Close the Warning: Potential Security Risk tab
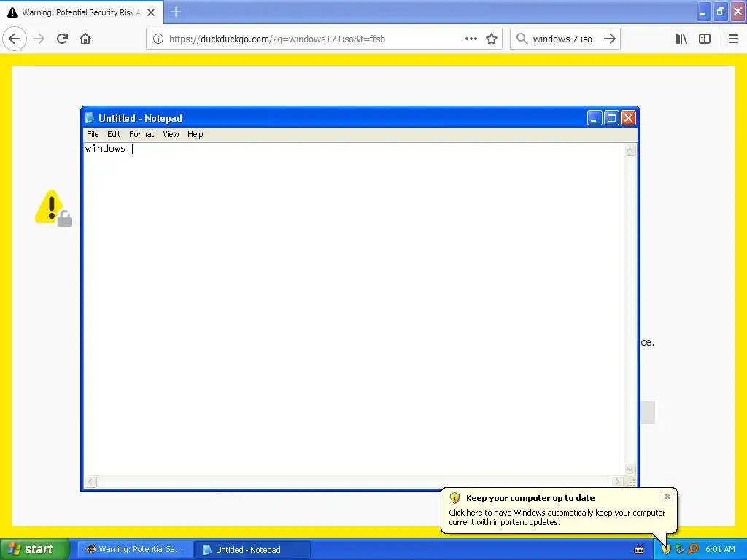Screen dimensions: 747x560 tap(151, 12)
